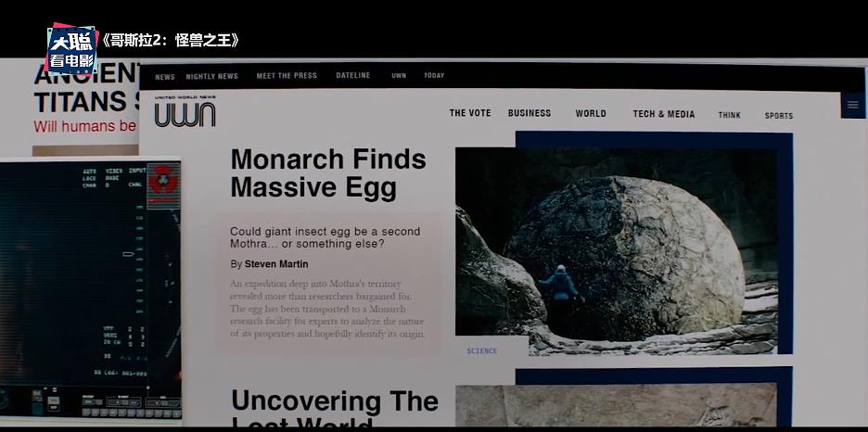Image resolution: width=868 pixels, height=432 pixels.
Task: Open the Uncovering The Lost World article
Action: [335, 410]
